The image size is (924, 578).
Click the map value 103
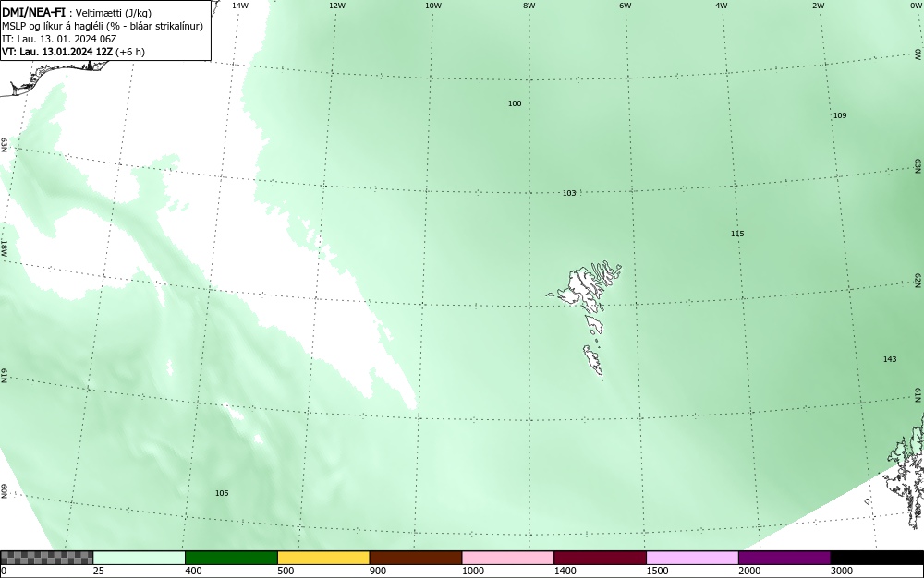(569, 193)
